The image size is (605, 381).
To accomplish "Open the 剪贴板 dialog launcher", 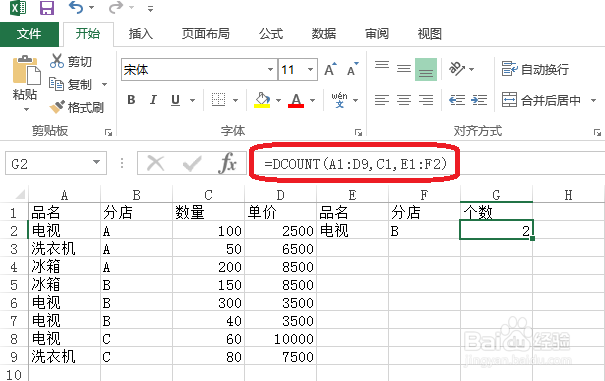I will point(108,133).
